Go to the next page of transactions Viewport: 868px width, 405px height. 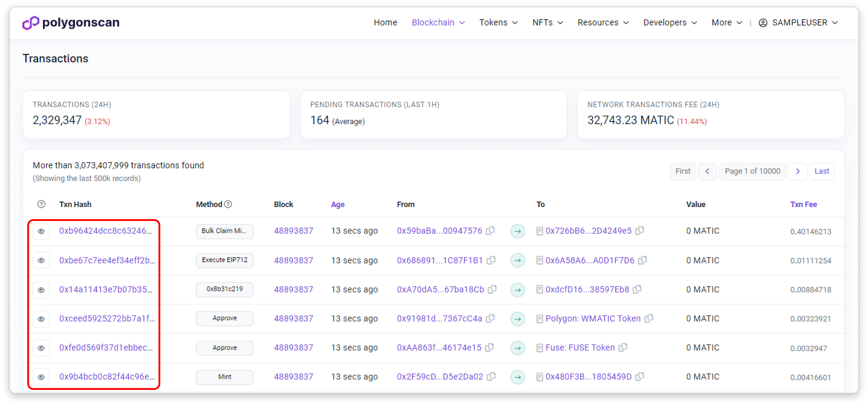(x=797, y=171)
